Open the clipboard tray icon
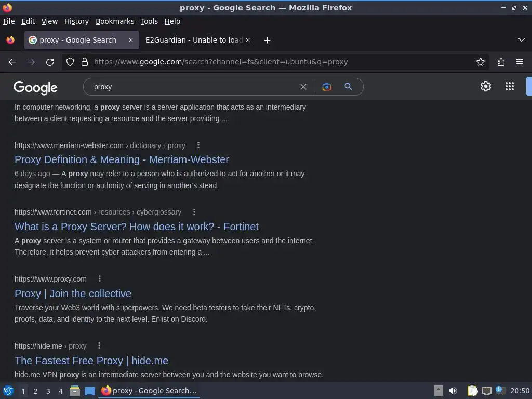 tap(472, 391)
